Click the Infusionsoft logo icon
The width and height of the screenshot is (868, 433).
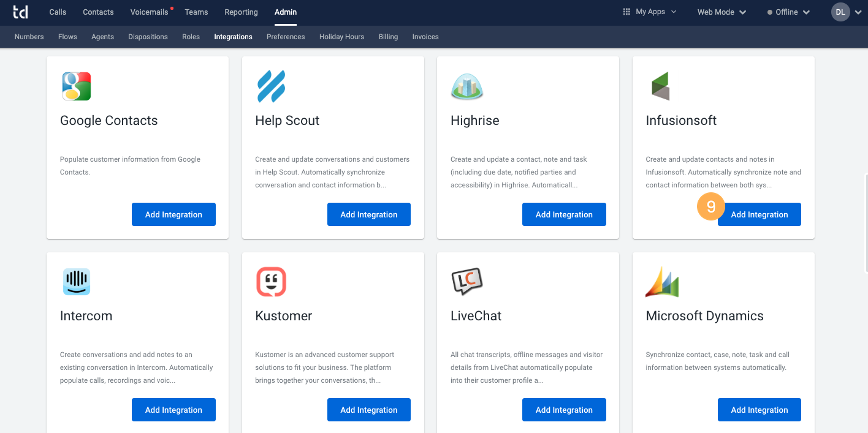pyautogui.click(x=660, y=86)
